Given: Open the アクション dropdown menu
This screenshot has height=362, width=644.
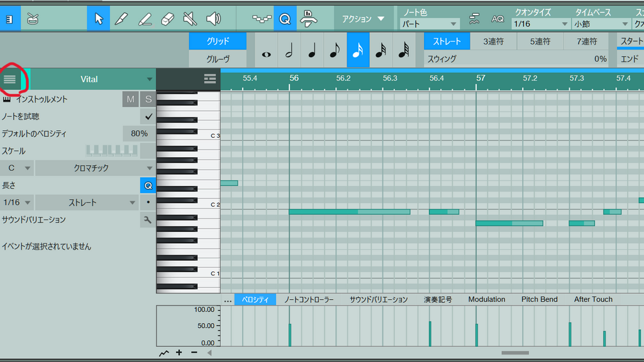Looking at the screenshot, I should pos(363,19).
